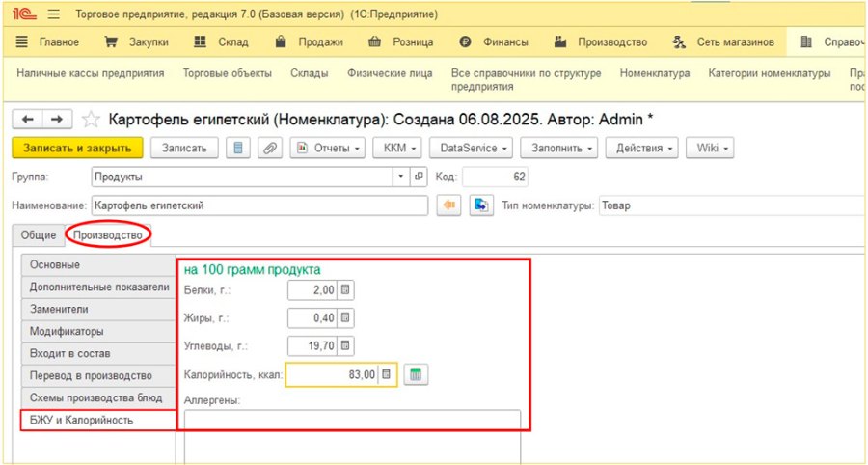Open the Главное section
Image resolution: width=868 pixels, height=465 pixels.
click(47, 42)
